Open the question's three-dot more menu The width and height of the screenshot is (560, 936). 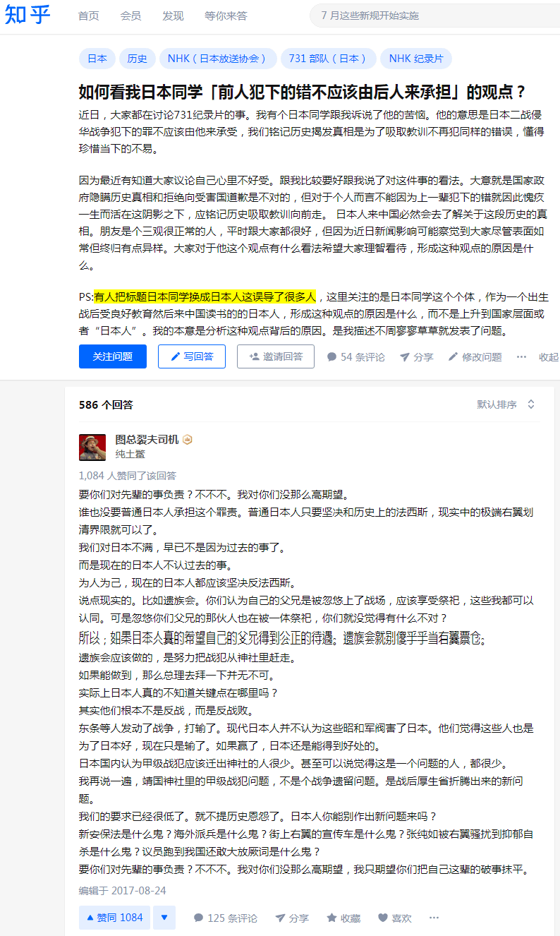521,357
